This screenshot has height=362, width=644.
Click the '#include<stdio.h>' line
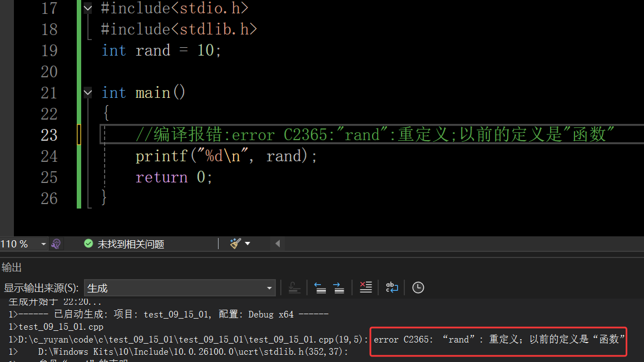(175, 8)
